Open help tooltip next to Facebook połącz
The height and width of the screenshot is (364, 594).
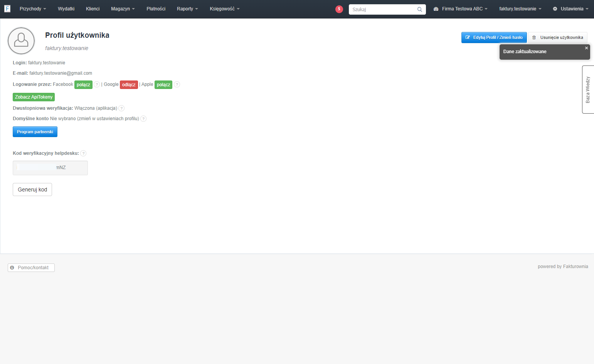point(97,84)
